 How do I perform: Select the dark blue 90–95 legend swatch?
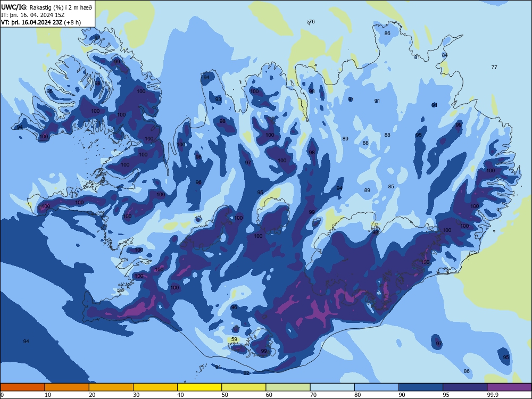(x=421, y=387)
